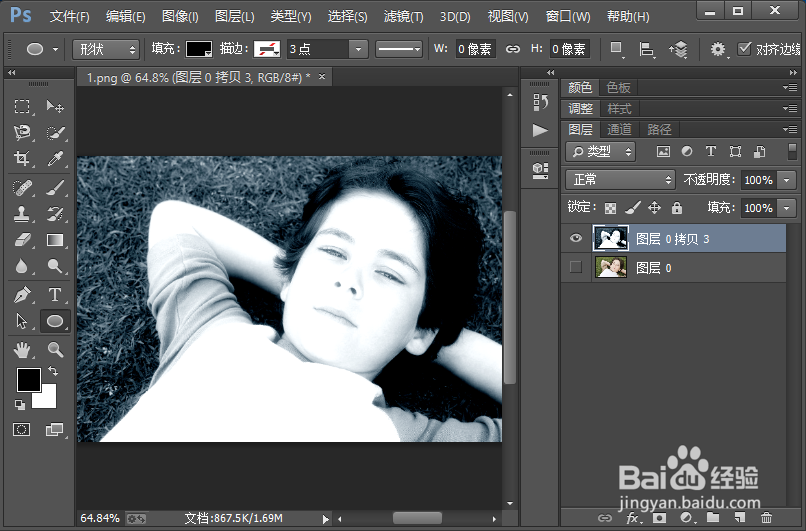The height and width of the screenshot is (531, 806).
Task: Click the fill color swatch in options
Action: pyautogui.click(x=199, y=49)
